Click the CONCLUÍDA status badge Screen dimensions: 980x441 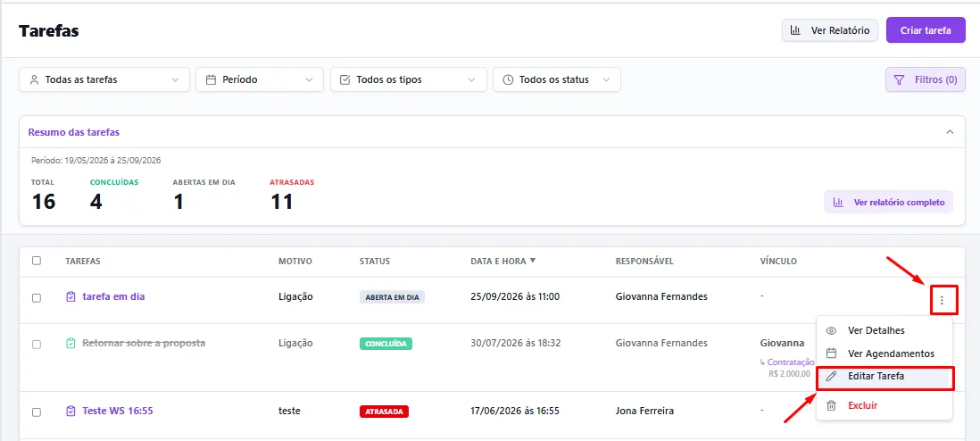pos(386,344)
